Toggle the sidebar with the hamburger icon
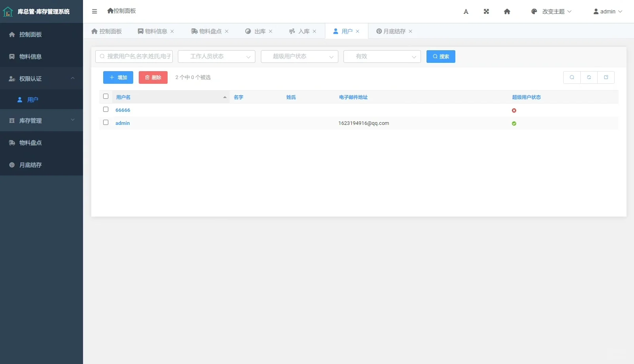 coord(94,11)
